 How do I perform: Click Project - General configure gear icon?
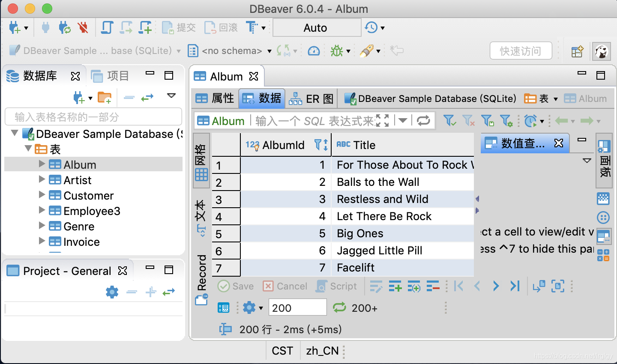click(x=112, y=292)
